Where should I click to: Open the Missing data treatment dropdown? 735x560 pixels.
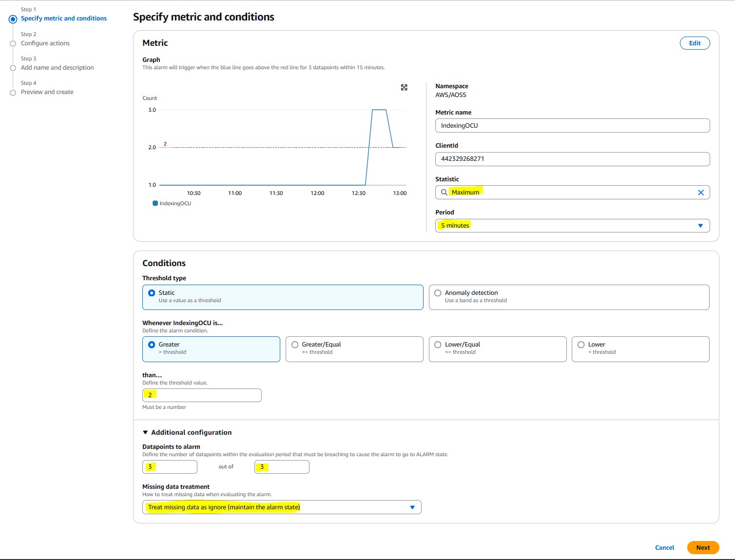pyautogui.click(x=282, y=507)
